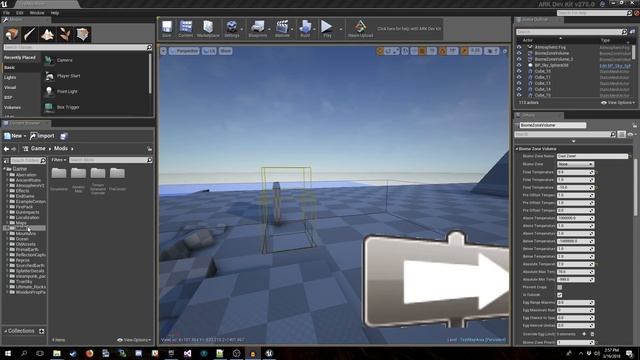
Task: Toggle visibility of first BiomeZoneVolume actor
Action: point(519,53)
